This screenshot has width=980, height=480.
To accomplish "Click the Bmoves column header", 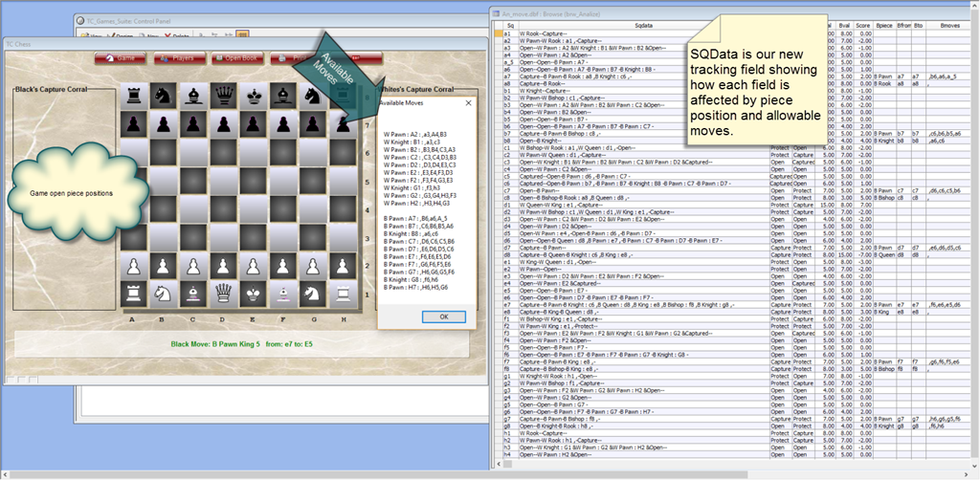I will (950, 25).
